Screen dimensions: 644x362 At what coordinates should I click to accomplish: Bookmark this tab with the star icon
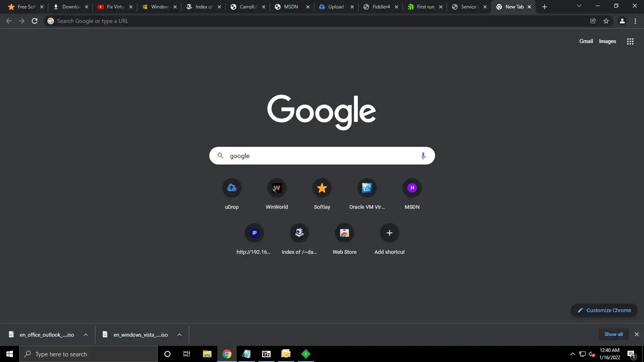[606, 21]
